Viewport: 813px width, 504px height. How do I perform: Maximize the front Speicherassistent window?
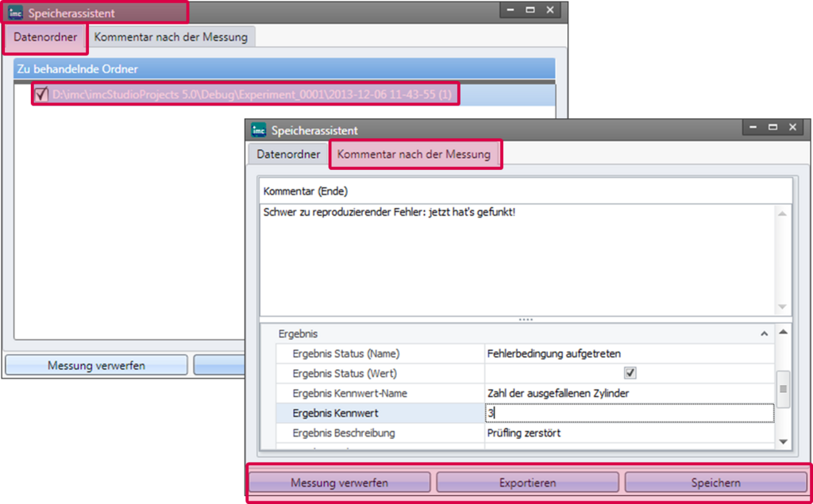(x=772, y=127)
